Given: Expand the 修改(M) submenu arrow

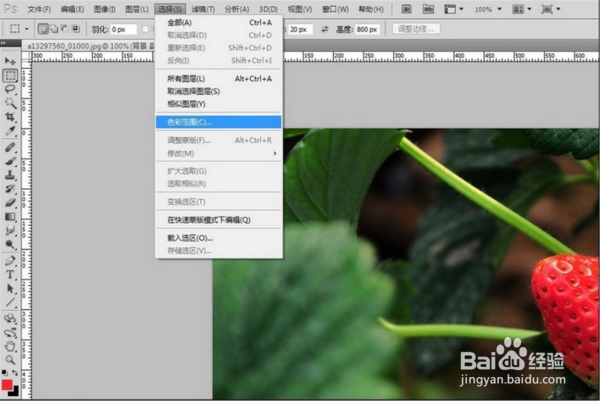Looking at the screenshot, I should 275,153.
